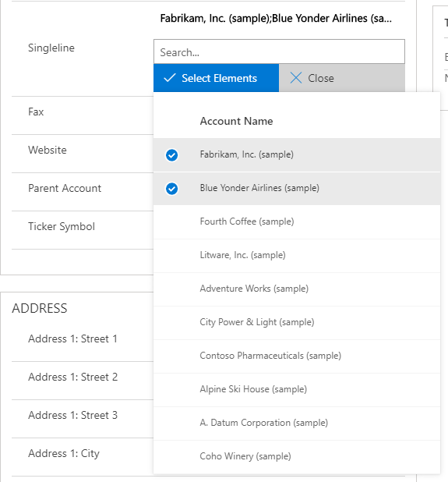Click the Singleline field label
The width and height of the screenshot is (448, 482).
coord(51,48)
